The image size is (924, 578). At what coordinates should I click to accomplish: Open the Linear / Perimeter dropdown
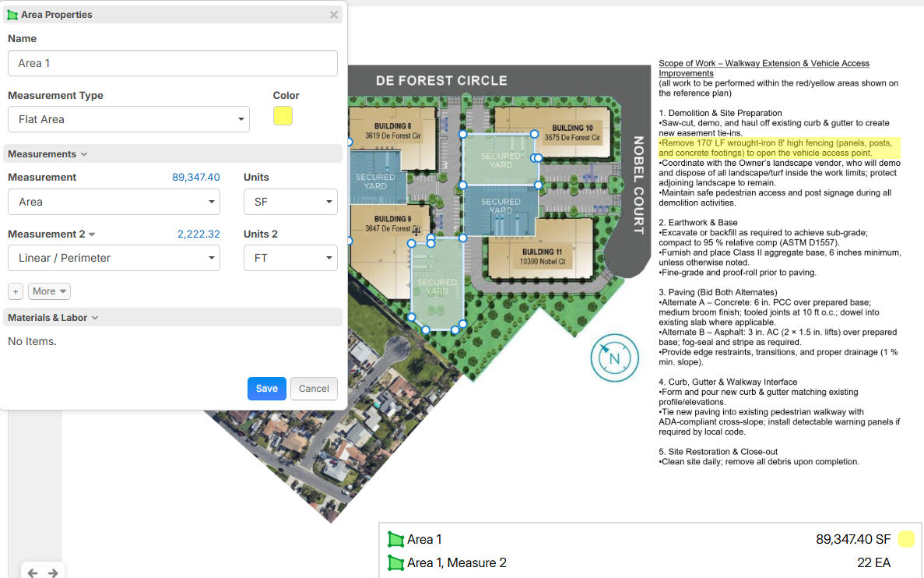click(114, 258)
